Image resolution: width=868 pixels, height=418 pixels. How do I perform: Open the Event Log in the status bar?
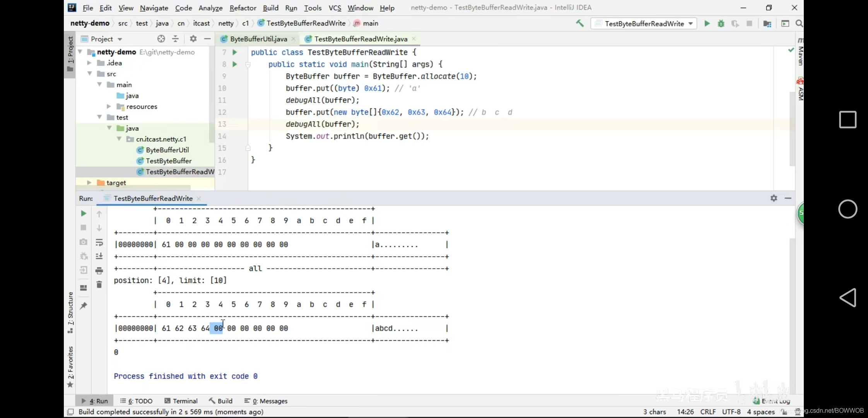(x=772, y=401)
